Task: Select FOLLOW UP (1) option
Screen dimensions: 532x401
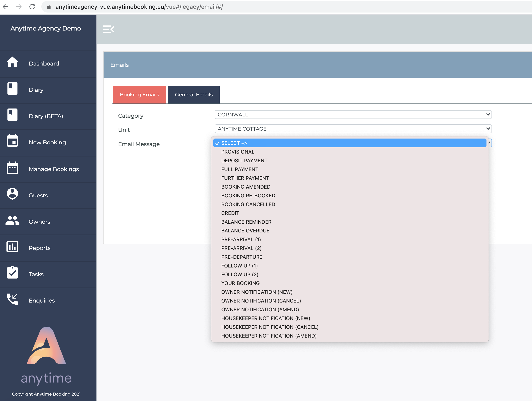Action: click(x=350, y=266)
